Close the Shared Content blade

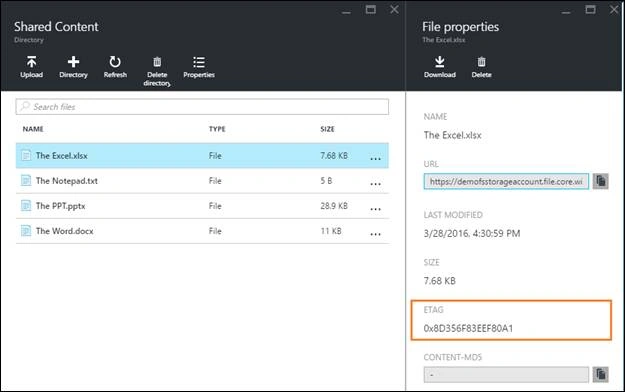click(394, 10)
